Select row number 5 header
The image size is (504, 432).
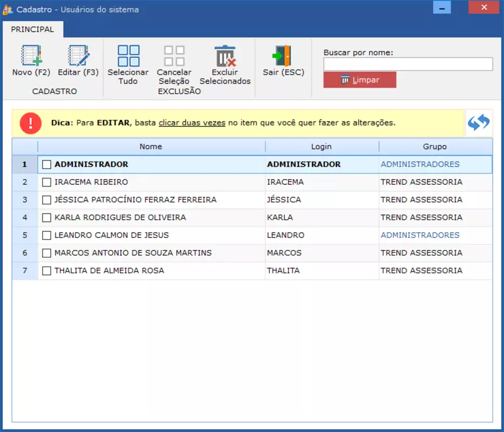25,235
